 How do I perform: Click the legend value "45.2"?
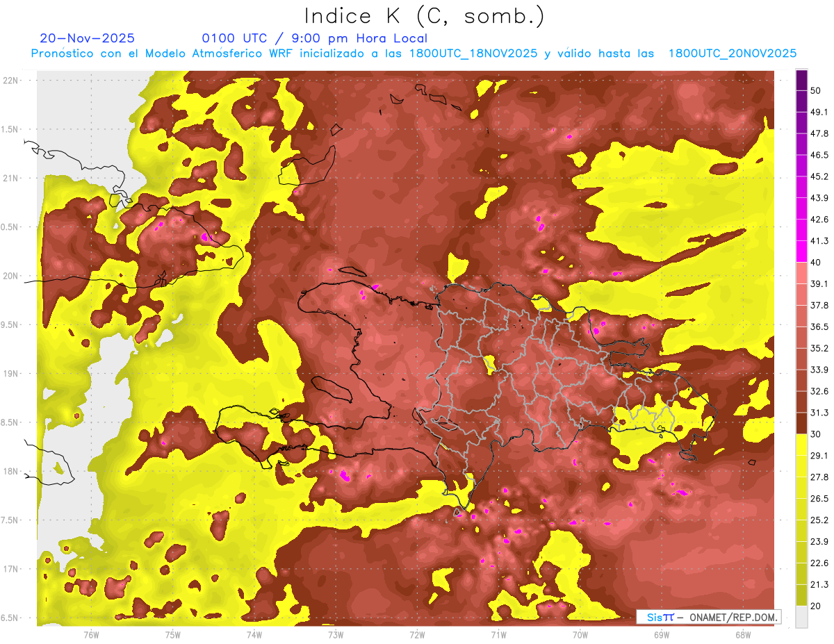(819, 176)
